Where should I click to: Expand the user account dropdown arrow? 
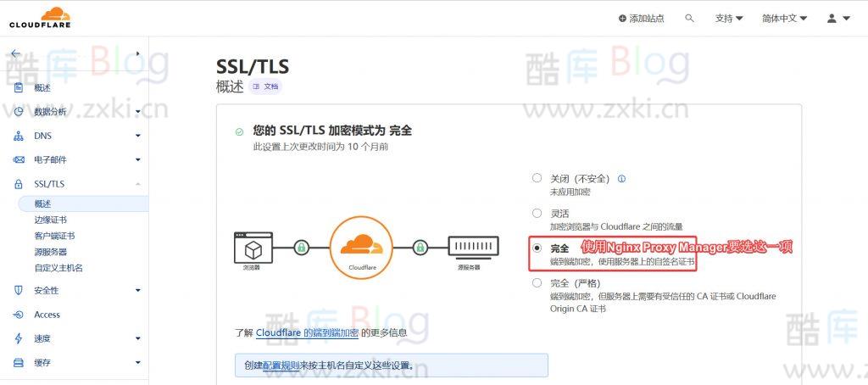(847, 19)
